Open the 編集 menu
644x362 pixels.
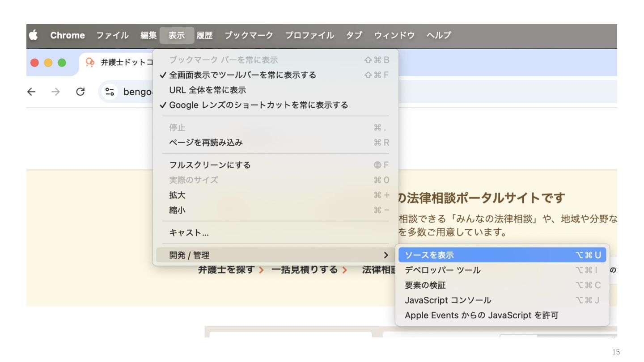tap(148, 35)
